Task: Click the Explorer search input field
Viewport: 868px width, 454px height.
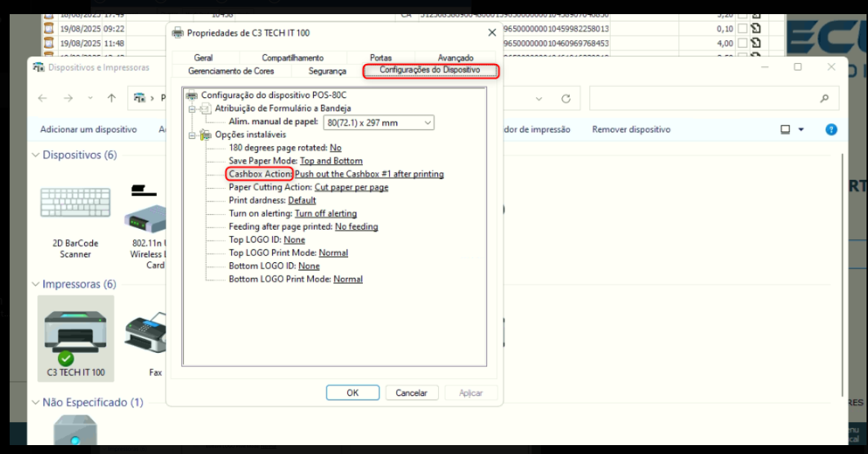Action: click(703, 98)
